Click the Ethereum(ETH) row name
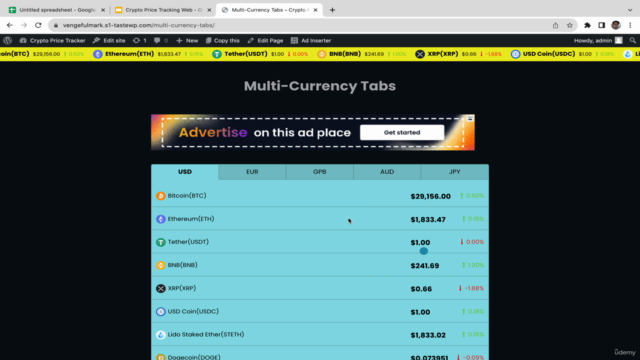 pyautogui.click(x=191, y=219)
